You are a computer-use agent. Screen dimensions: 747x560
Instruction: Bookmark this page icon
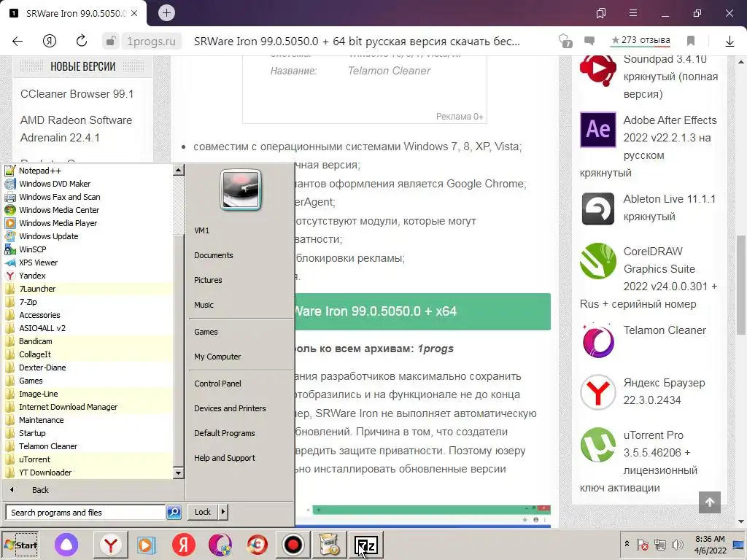691,41
